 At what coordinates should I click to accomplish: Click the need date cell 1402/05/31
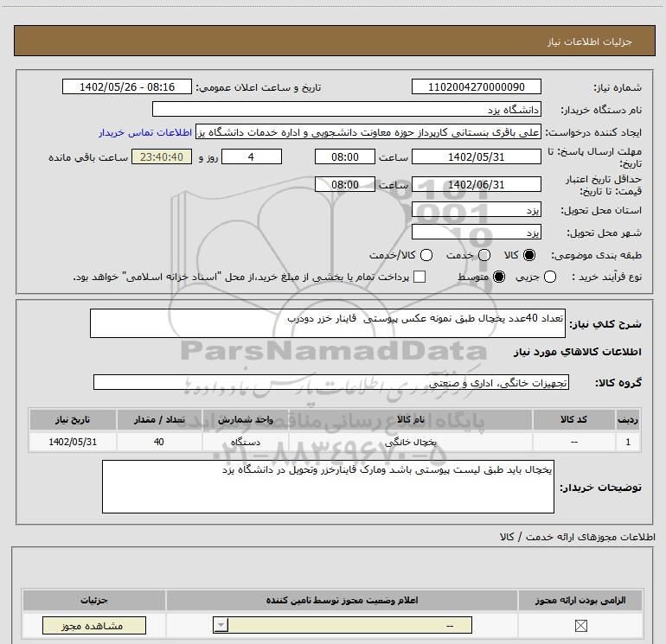tap(73, 442)
